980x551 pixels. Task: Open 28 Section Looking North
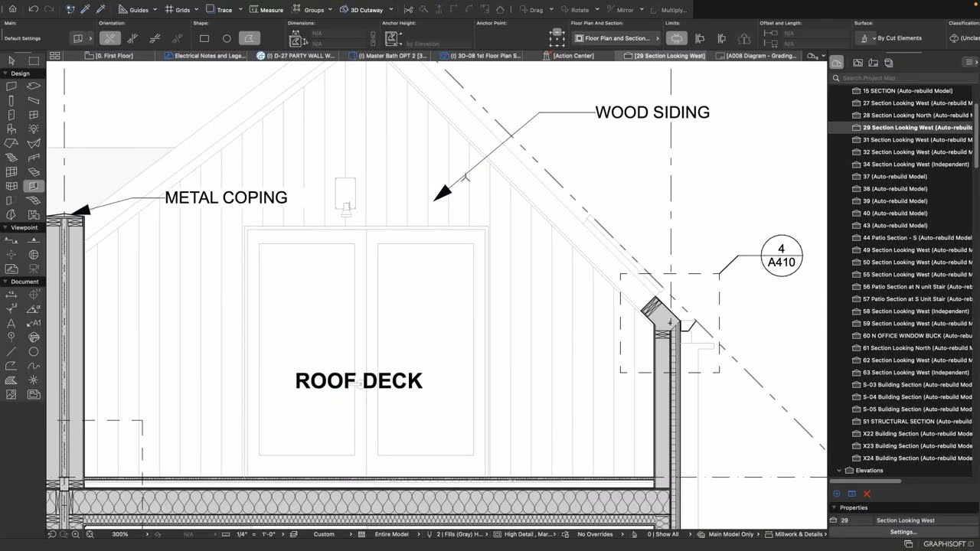(x=912, y=116)
